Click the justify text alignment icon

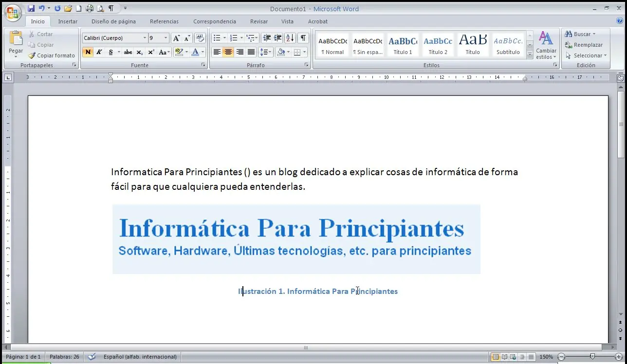click(x=251, y=52)
